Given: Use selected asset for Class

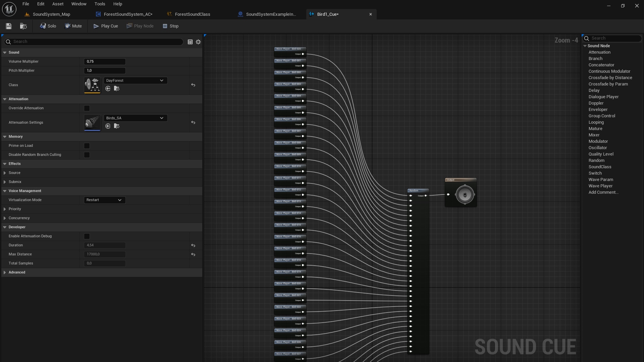Looking at the screenshot, I should pos(108,89).
